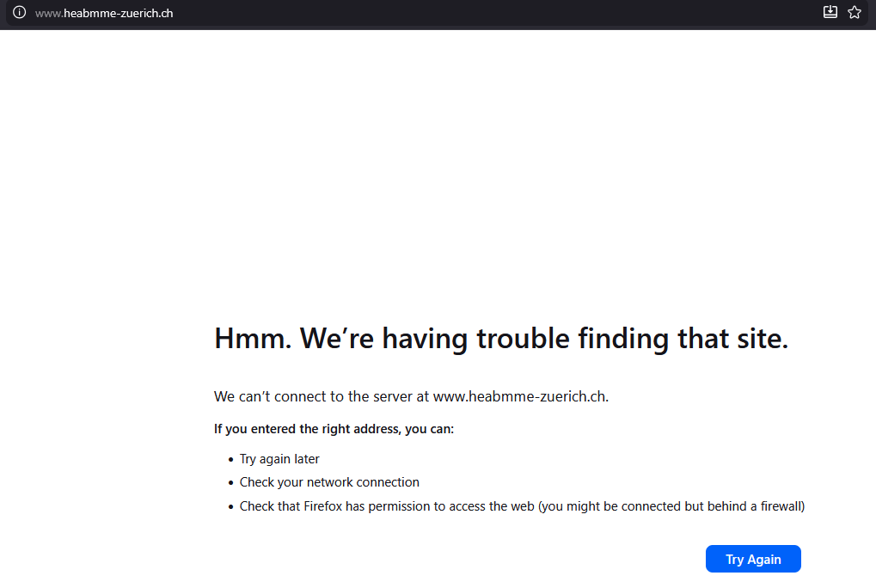Open the site information icon
Viewport: 876px width, 588px height.
click(19, 13)
